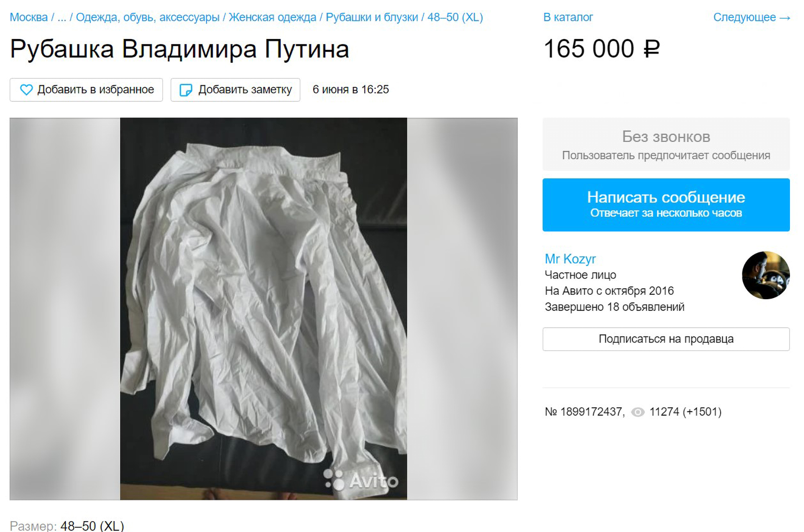Go to Одежда, обувь, аксессуары category

coord(148,17)
